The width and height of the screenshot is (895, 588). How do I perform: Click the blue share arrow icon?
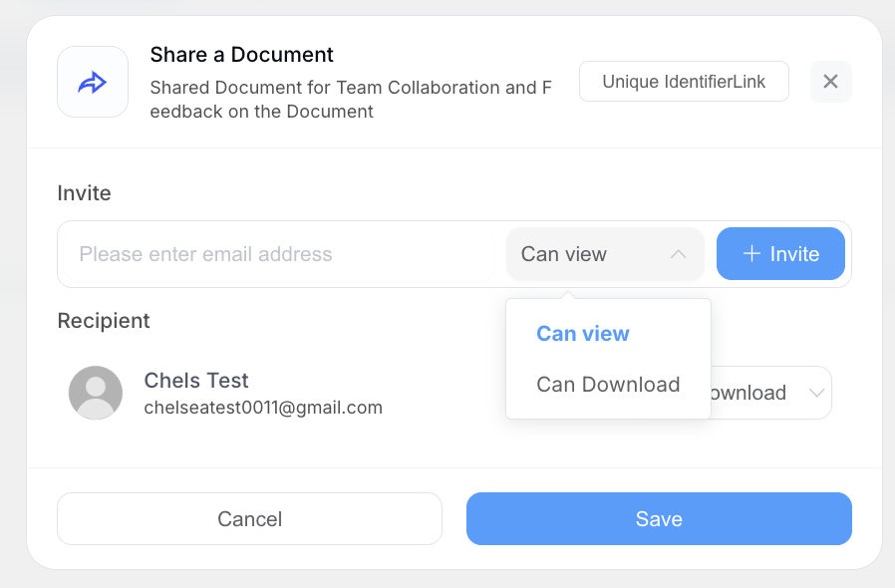tap(92, 81)
